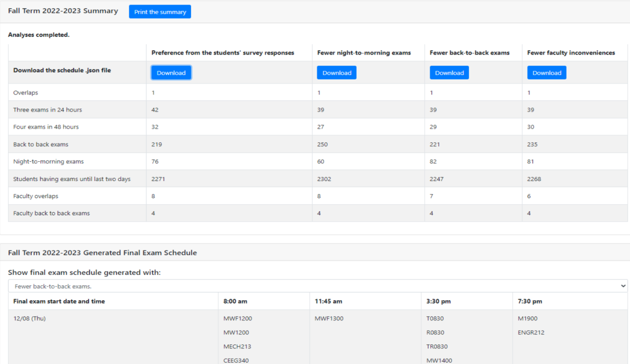Select the 'Night-to-morning exams' row label
This screenshot has height=364, width=630.
[49, 162]
